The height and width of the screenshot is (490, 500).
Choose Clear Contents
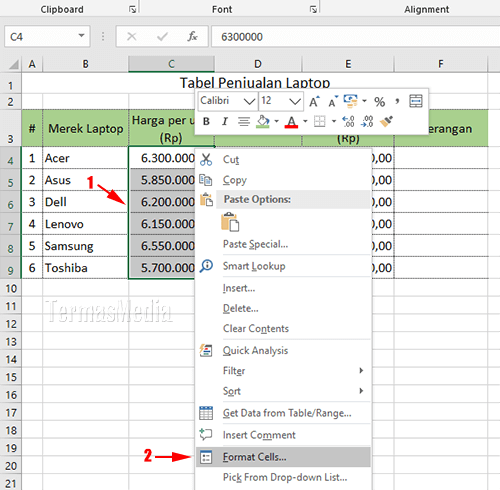(x=283, y=329)
